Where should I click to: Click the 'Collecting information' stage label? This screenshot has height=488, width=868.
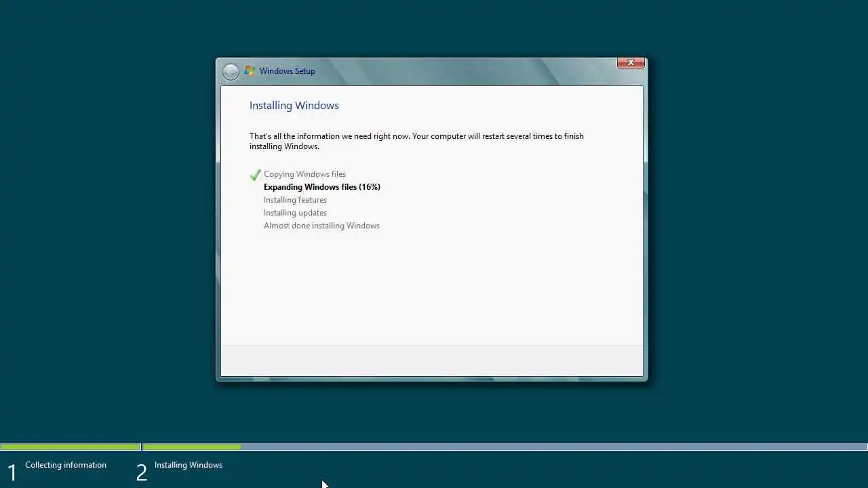(x=66, y=465)
